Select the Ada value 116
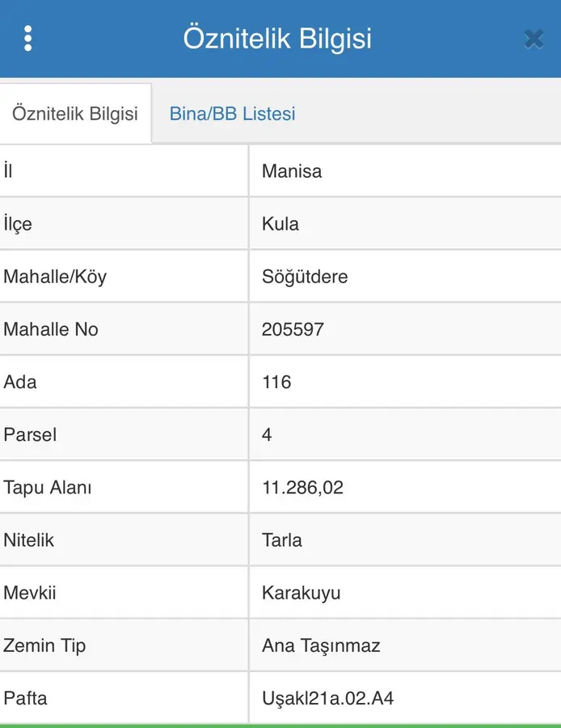The height and width of the screenshot is (728, 561). point(276,382)
